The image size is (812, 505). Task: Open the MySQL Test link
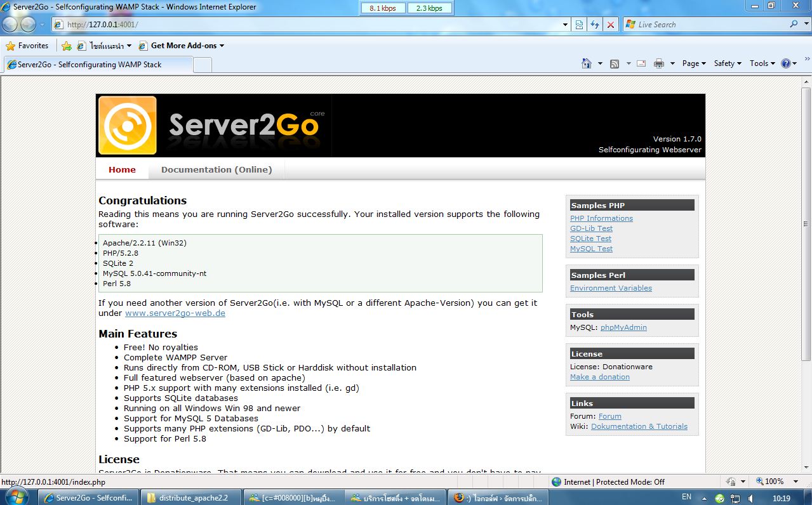tap(591, 249)
